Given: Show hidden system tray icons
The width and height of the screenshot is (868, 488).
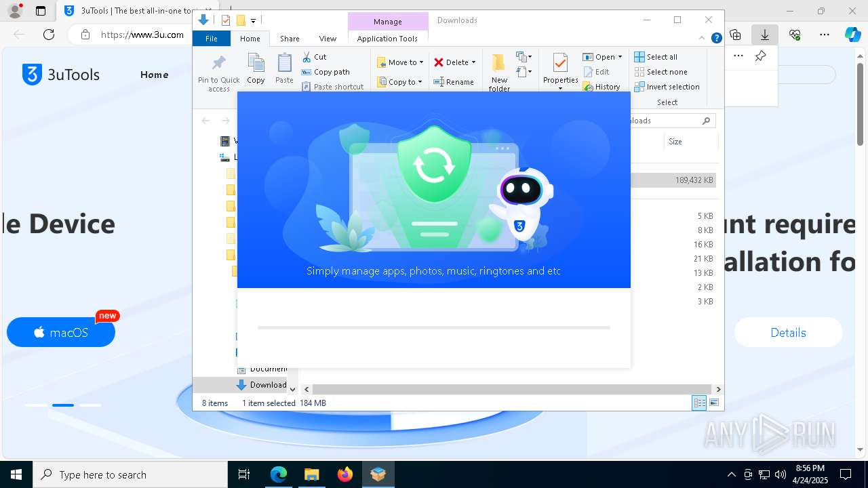Looking at the screenshot, I should coord(731,474).
